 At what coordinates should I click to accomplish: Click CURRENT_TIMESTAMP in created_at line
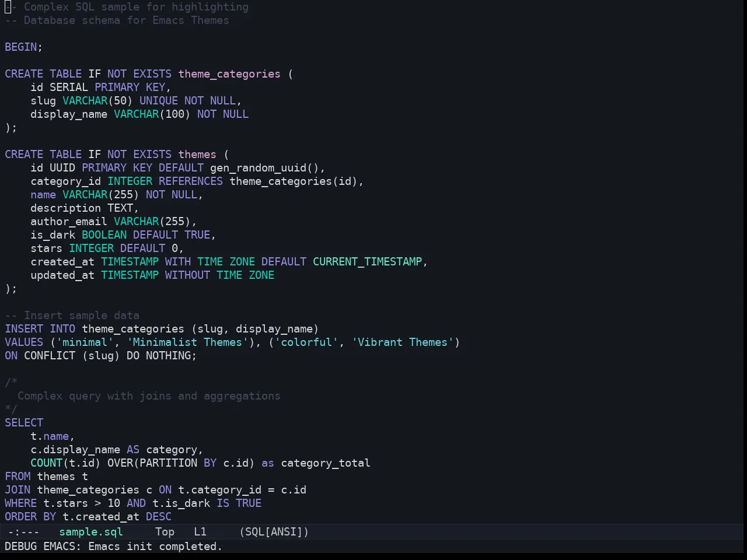367,262
